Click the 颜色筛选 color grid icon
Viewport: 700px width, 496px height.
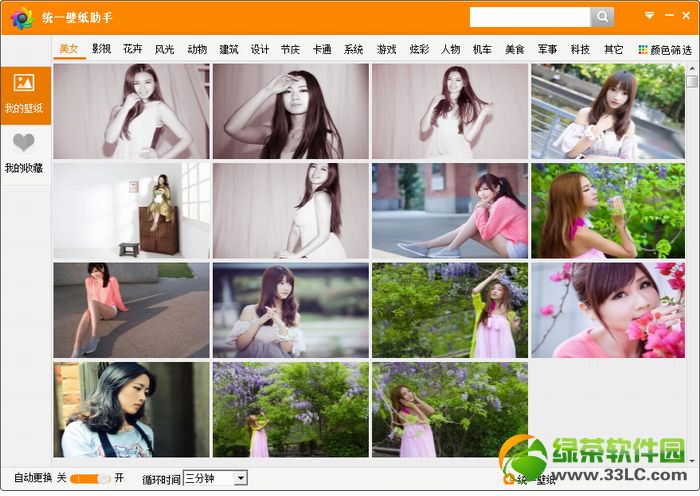[x=643, y=50]
